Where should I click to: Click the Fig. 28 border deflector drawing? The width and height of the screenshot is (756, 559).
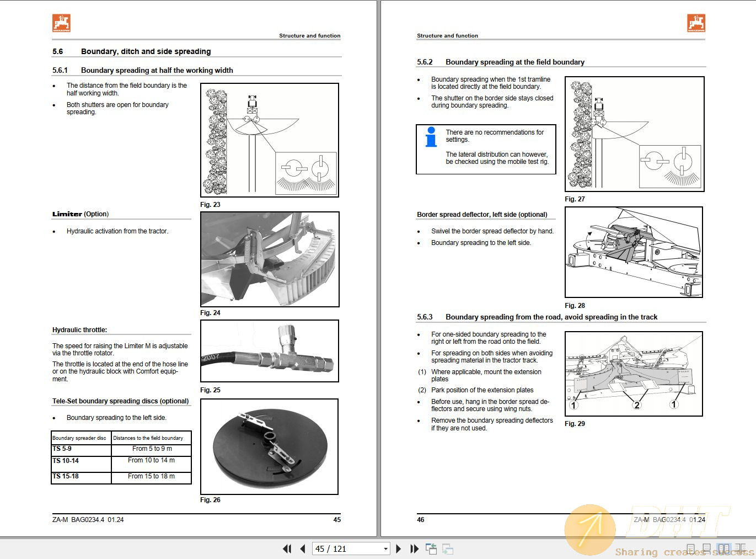coord(634,252)
